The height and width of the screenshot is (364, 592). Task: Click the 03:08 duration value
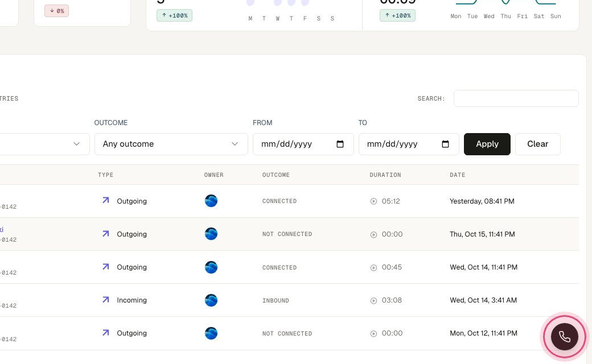click(392, 300)
